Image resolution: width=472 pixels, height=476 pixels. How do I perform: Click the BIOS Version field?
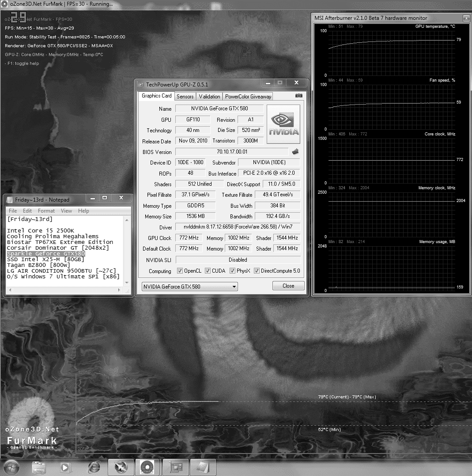click(232, 152)
